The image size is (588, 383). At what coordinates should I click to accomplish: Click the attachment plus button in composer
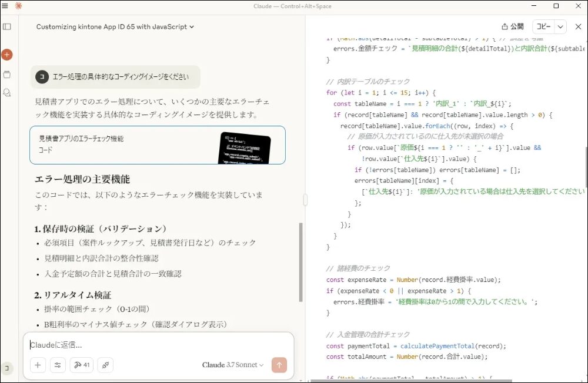[x=38, y=365]
